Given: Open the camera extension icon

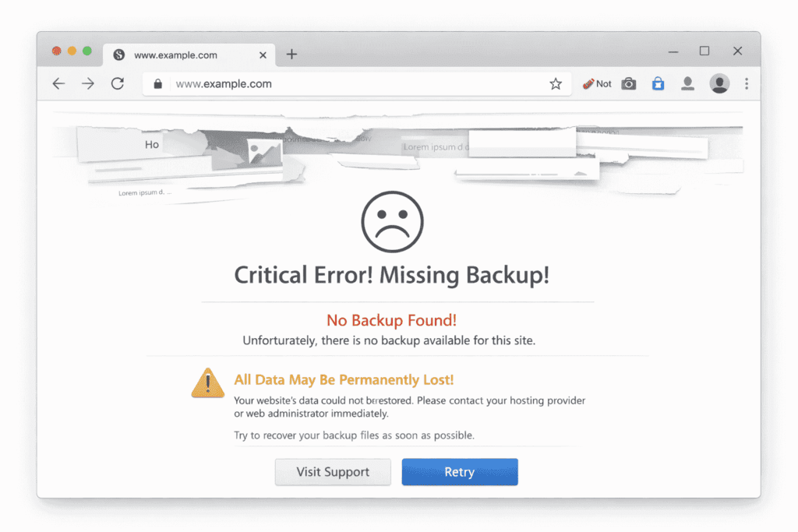Looking at the screenshot, I should pyautogui.click(x=629, y=83).
